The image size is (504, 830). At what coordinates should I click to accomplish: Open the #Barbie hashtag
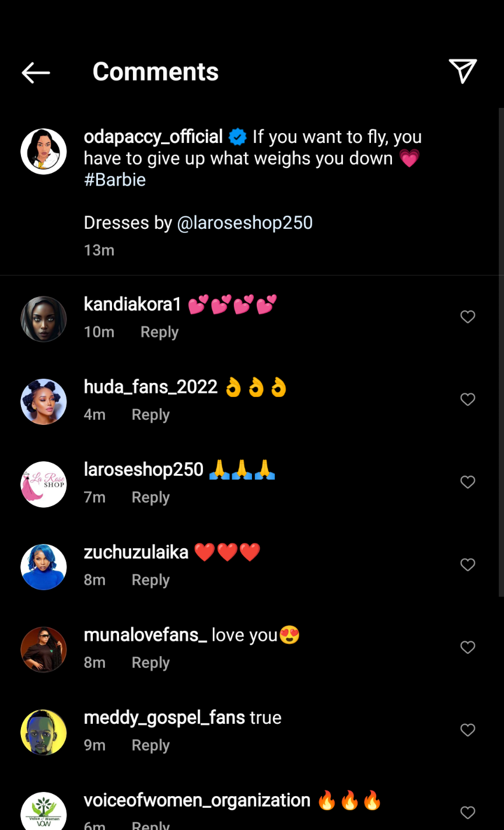pyautogui.click(x=115, y=180)
